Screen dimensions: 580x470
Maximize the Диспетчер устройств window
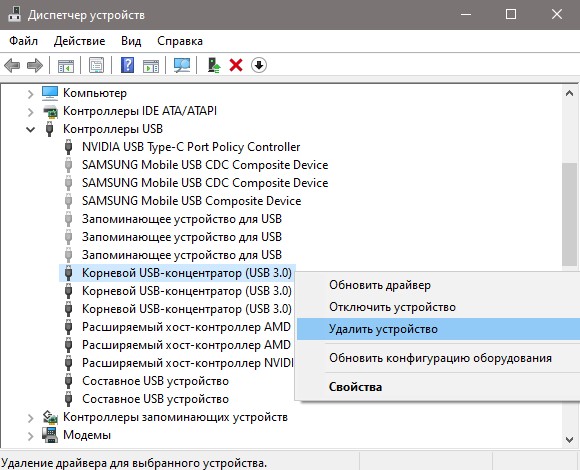pos(511,14)
